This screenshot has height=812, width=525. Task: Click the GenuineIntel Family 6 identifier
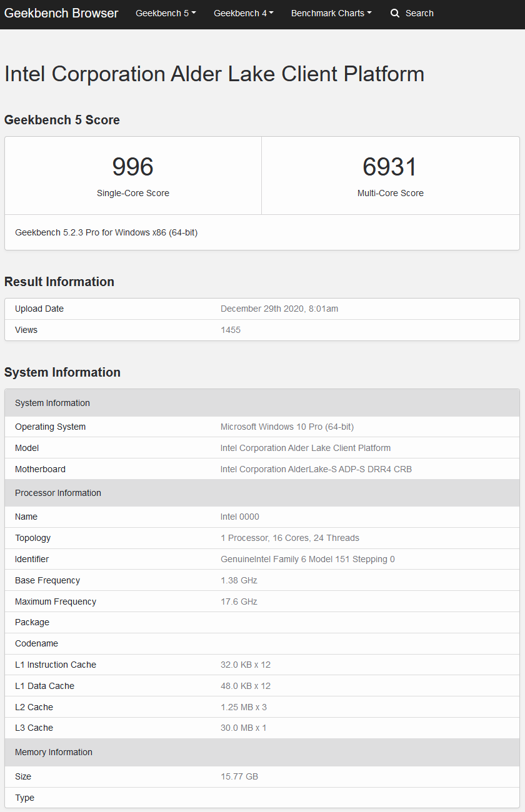(307, 559)
